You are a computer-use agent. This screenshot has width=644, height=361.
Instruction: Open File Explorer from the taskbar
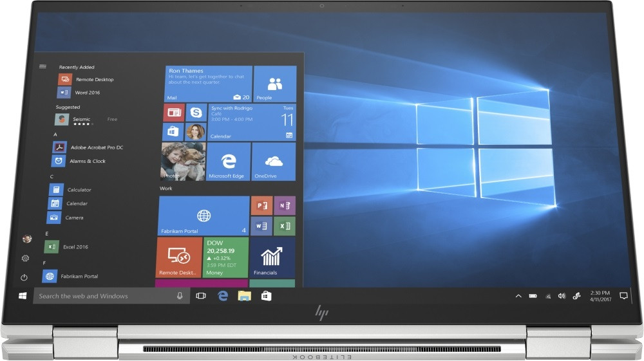244,296
